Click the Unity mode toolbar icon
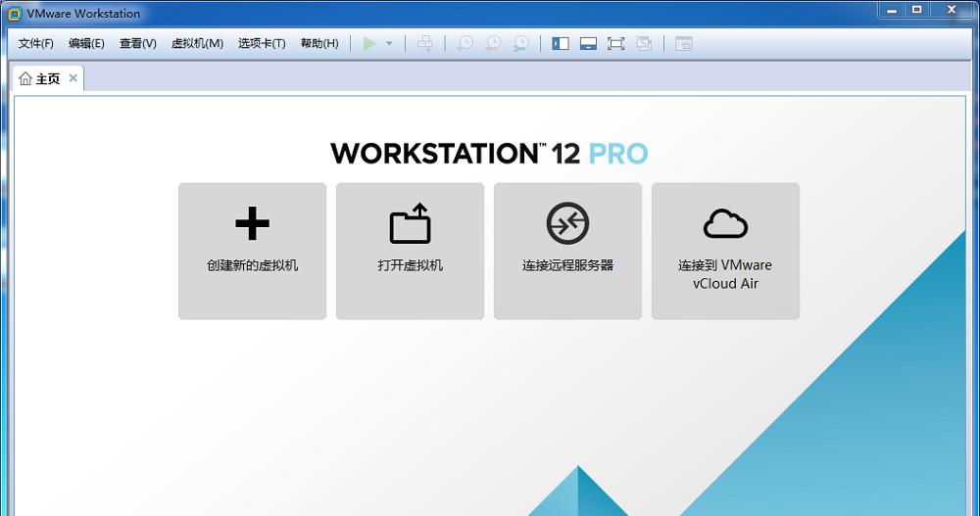 click(644, 43)
